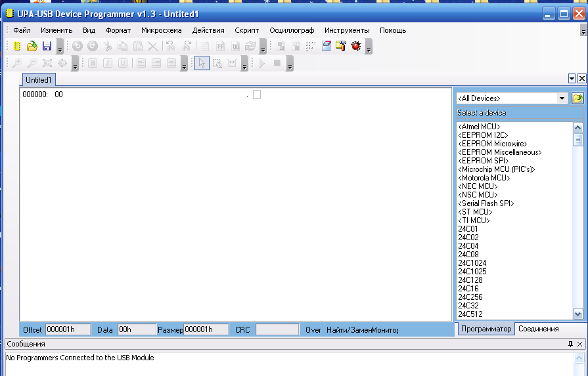Click the red bug debug icon
This screenshot has width=588, height=376.
pyautogui.click(x=356, y=46)
